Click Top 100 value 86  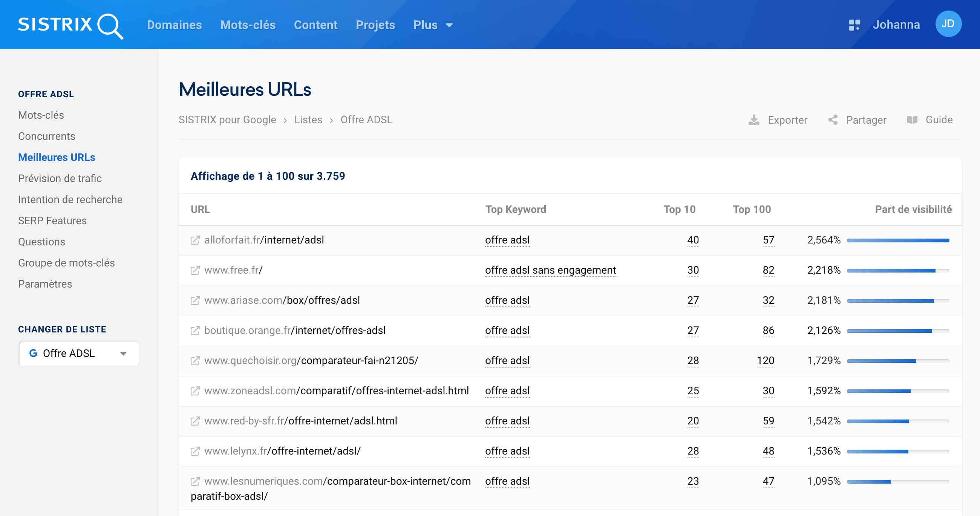[x=768, y=330]
